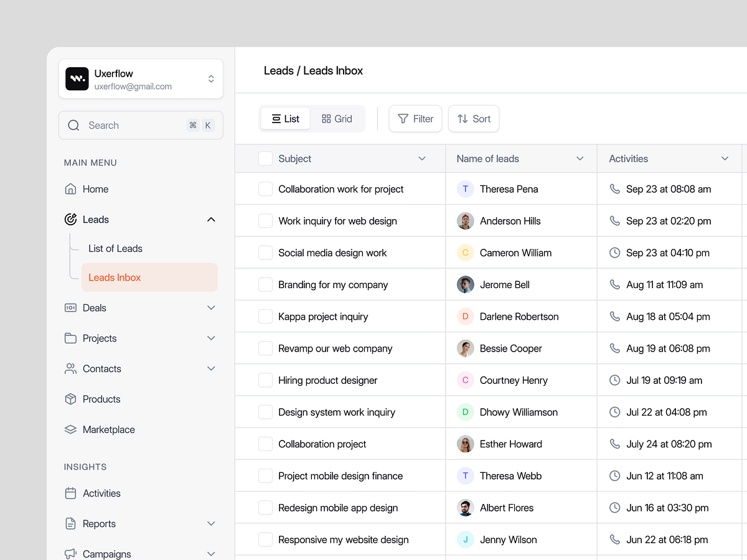Open Campaigns megaphone icon
Screen dimensions: 747x560
click(x=70, y=553)
